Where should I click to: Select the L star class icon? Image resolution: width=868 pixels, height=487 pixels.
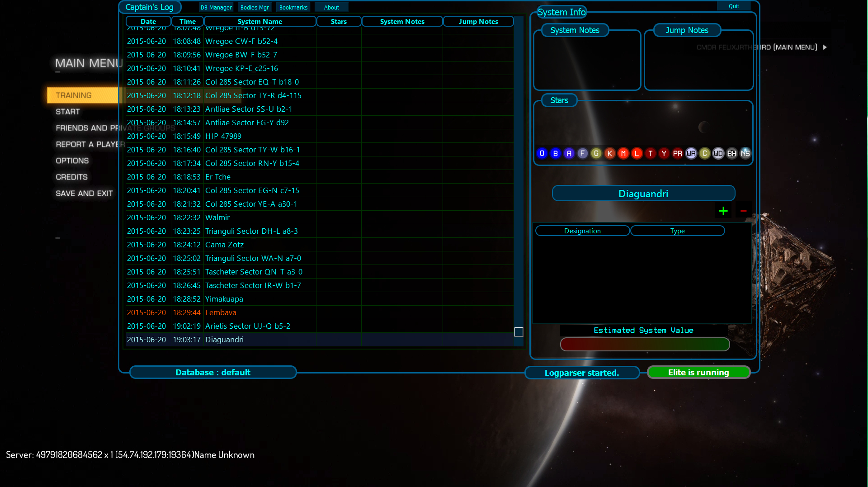637,154
